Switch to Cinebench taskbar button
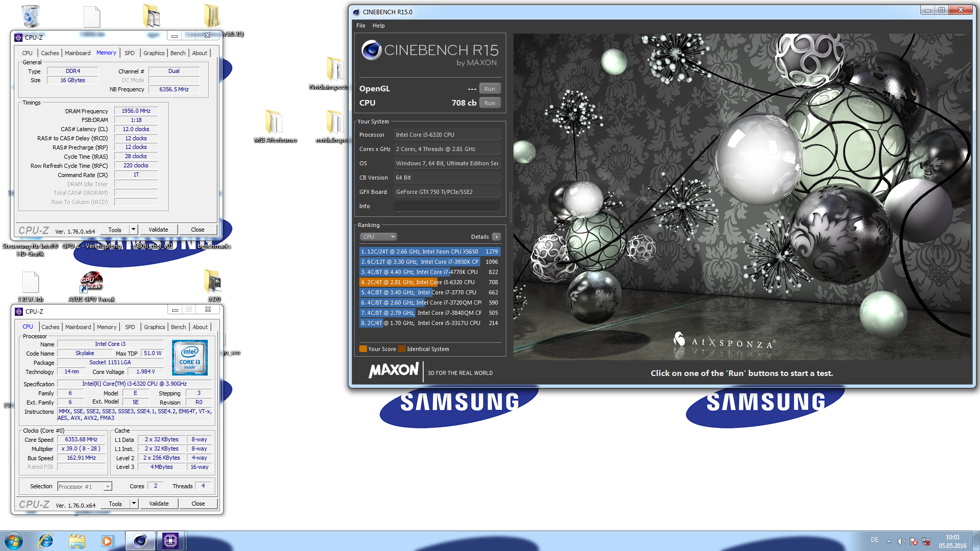980x551 pixels. pos(140,541)
